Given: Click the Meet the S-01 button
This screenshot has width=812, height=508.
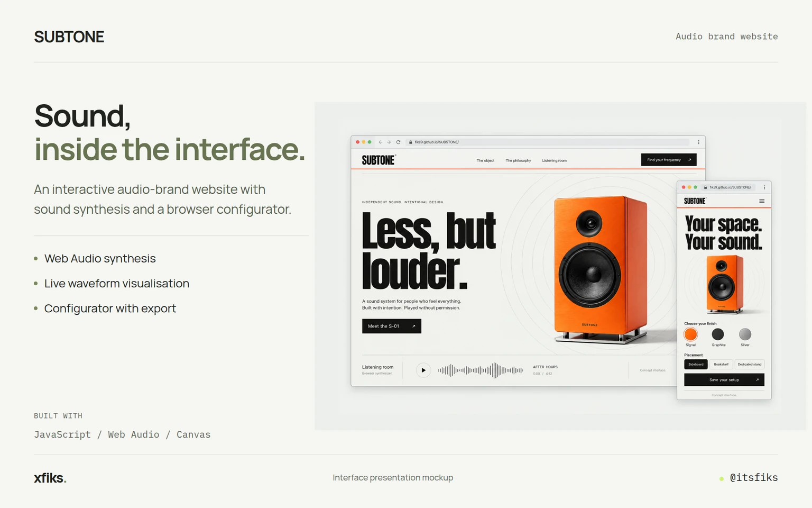Looking at the screenshot, I should (x=392, y=326).
